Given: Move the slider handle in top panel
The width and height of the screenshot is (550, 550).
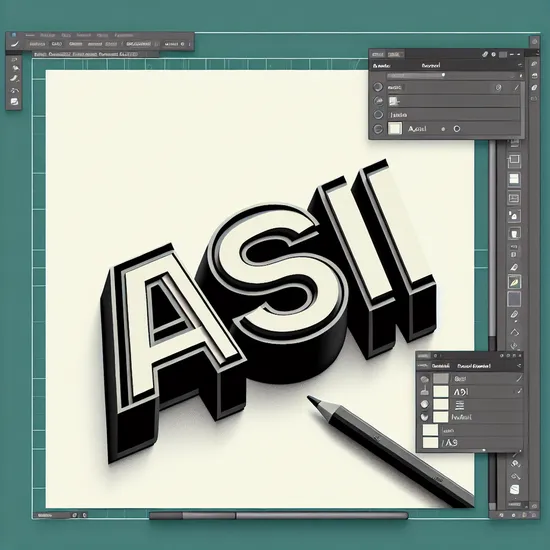Looking at the screenshot, I should [x=443, y=75].
